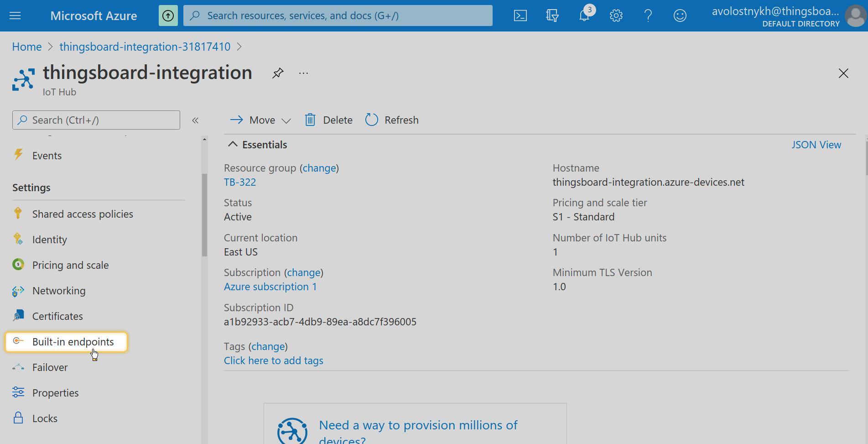Collapse the Essentials section
Image resolution: width=868 pixels, height=444 pixels.
[233, 144]
